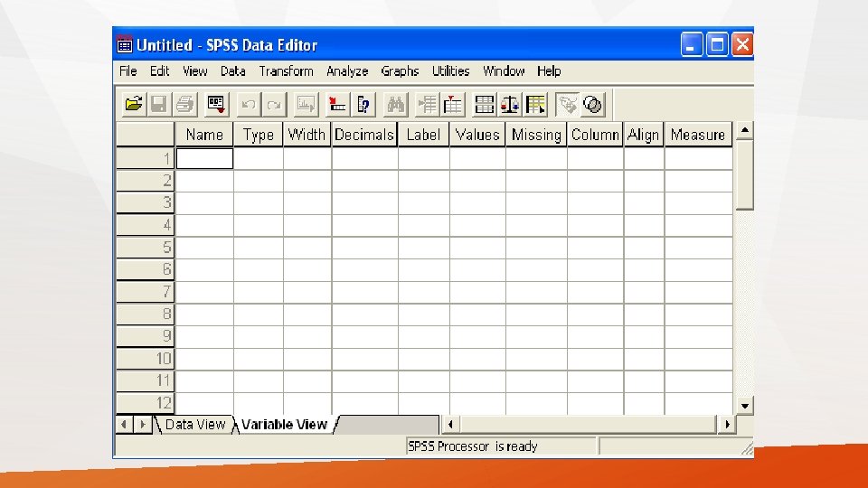The height and width of the screenshot is (488, 868).
Task: Click the Label column header
Action: click(423, 135)
